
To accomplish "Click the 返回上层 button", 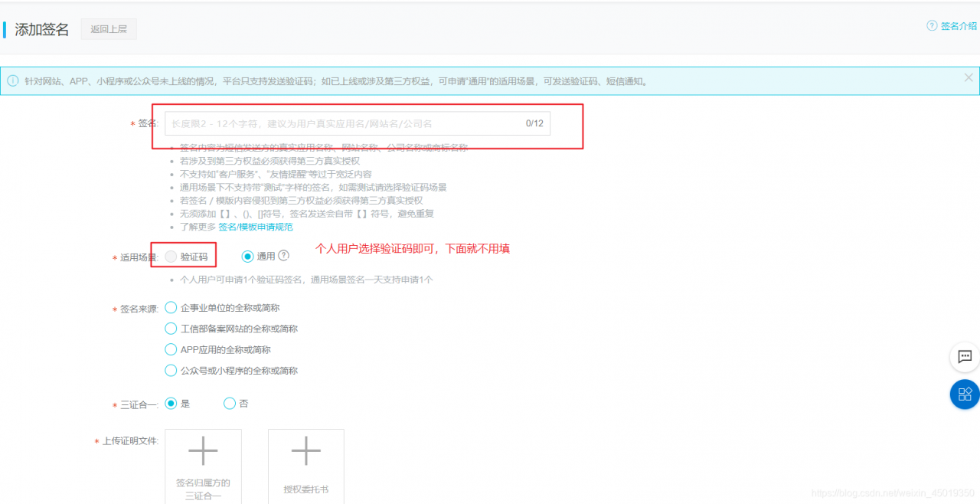I will [x=108, y=28].
